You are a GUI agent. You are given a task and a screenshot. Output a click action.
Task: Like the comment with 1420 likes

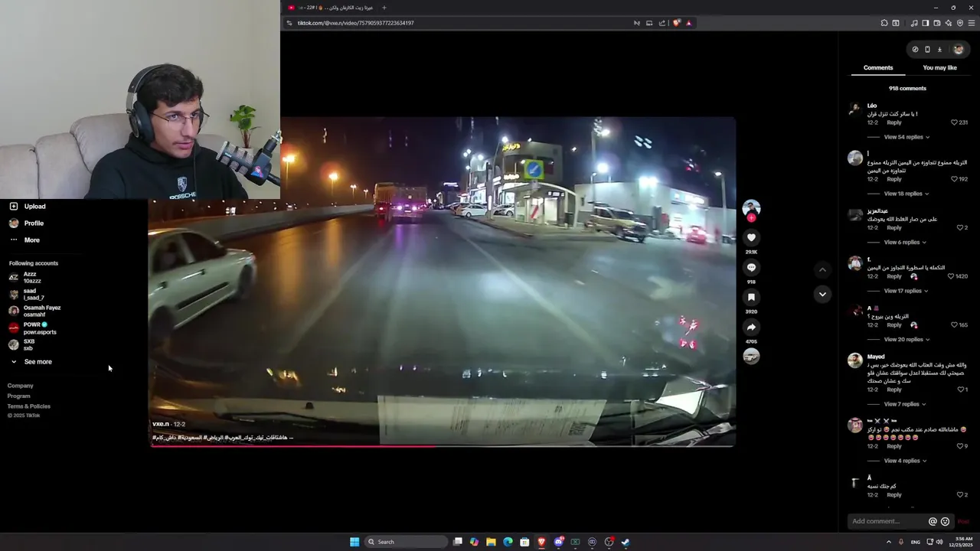[951, 276]
